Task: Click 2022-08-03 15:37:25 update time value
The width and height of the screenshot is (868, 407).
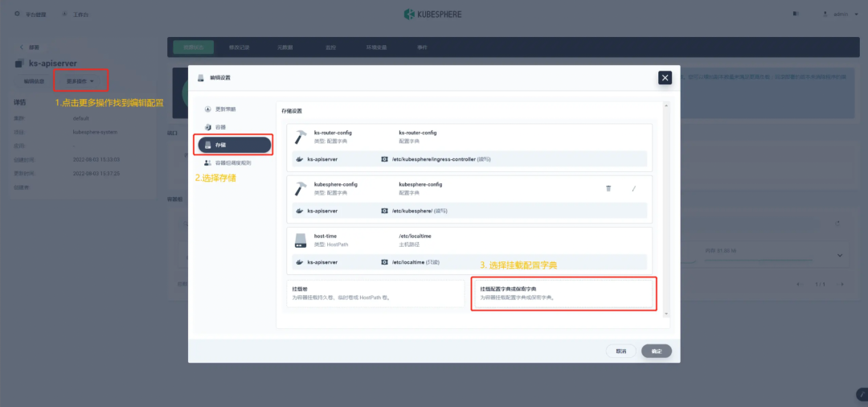Action: click(96, 173)
